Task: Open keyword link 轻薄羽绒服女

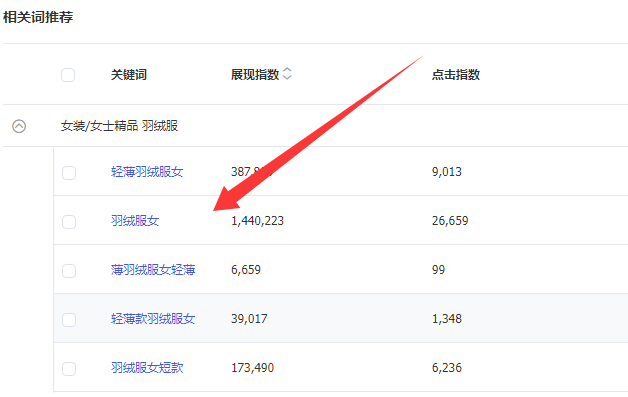Action: tap(147, 172)
